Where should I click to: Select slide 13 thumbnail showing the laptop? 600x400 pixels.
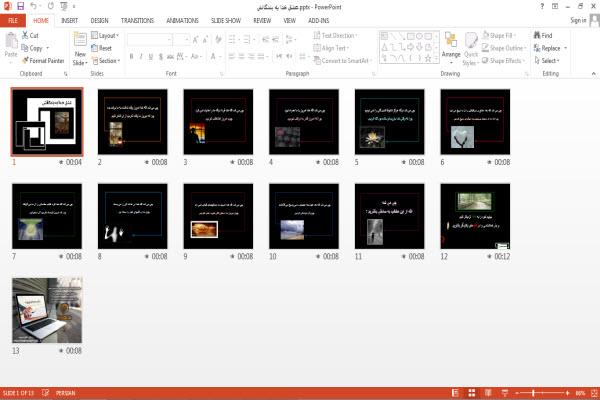point(47,310)
